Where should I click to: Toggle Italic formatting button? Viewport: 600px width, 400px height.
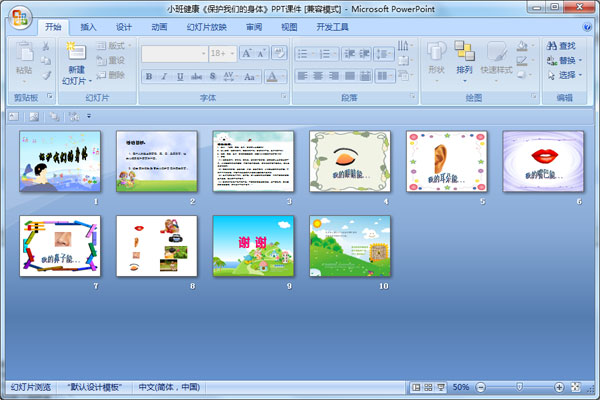165,76
